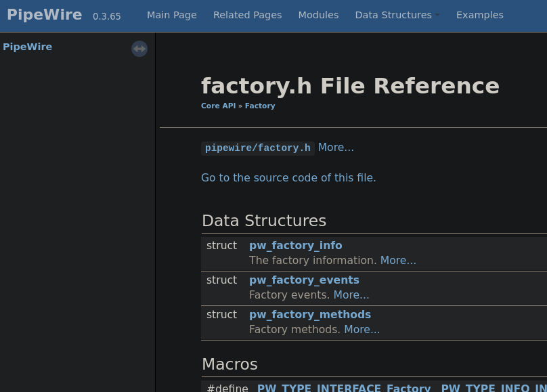547x392 pixels.
Task: Open the Main Page menu item
Action: tap(171, 15)
